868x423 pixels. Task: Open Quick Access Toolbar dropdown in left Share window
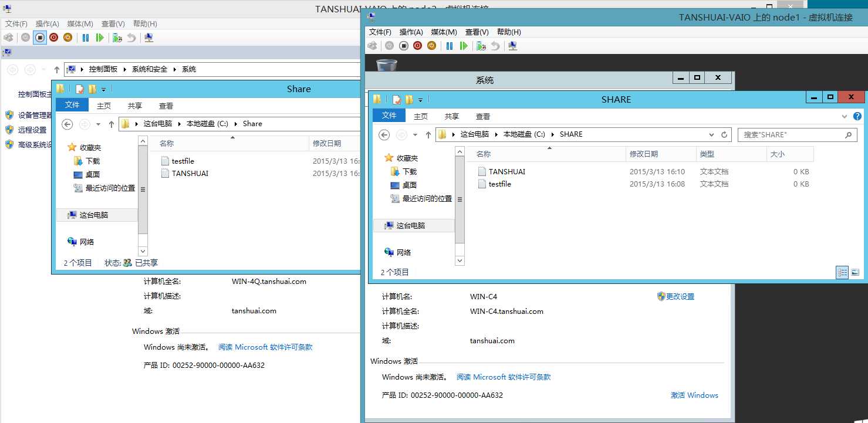click(x=104, y=90)
